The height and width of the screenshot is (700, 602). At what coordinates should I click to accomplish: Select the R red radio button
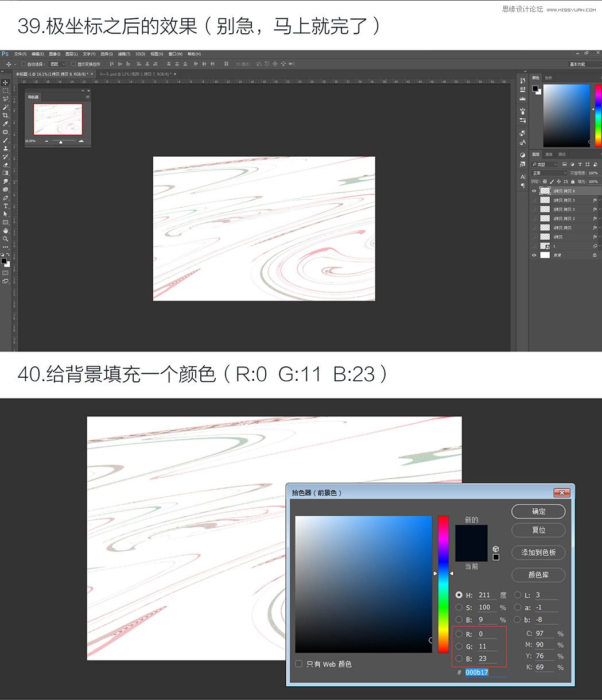click(x=459, y=634)
